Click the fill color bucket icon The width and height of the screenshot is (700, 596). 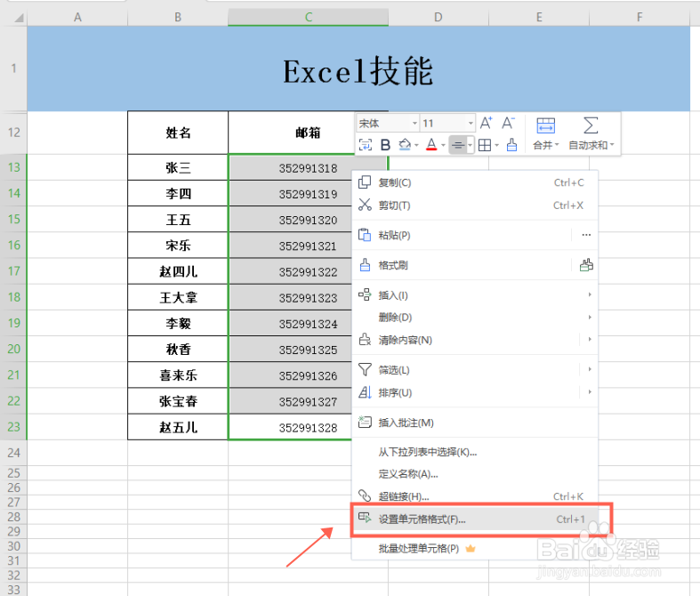[405, 145]
